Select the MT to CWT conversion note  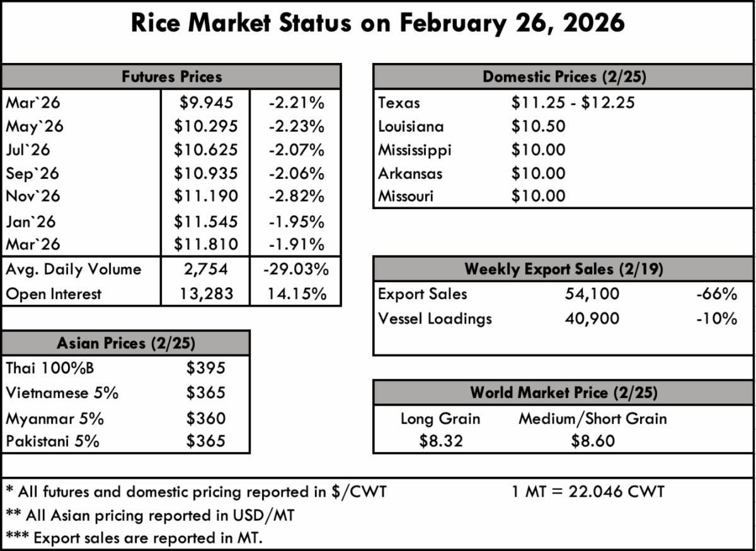pos(588,491)
